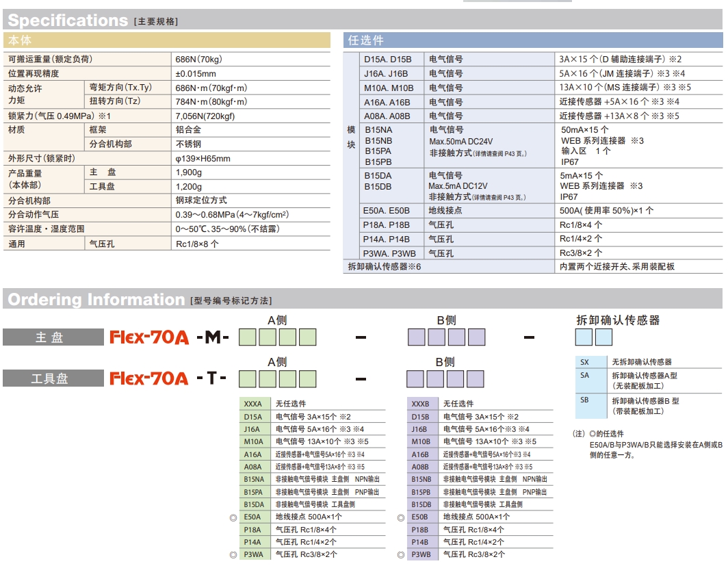
Task: Click the tool plate weight 1,200g
Action: pos(189,186)
